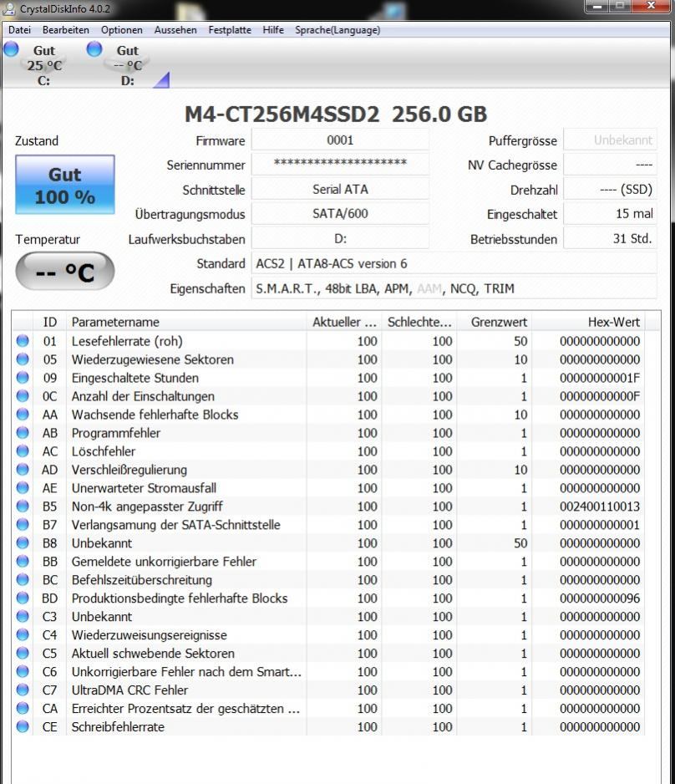Select disk C: with 25 °C
The height and width of the screenshot is (784, 675).
(x=44, y=65)
